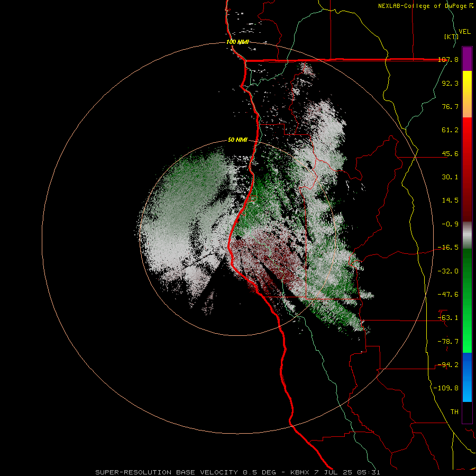The height and width of the screenshot is (476, 476).
Task: Click the Super-Resolution Base Velocity caption text
Action: pyautogui.click(x=237, y=472)
